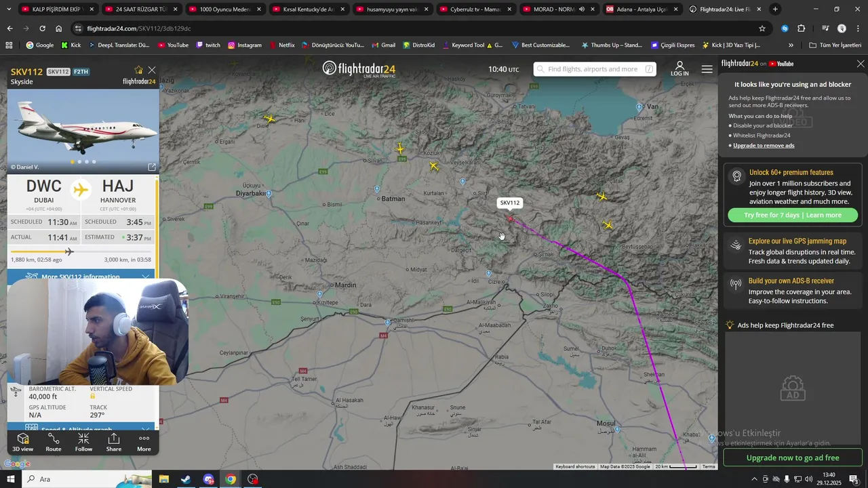Screen dimensions: 868x488
Task: Switch to the Cyberrulz tv tab
Action: [x=475, y=9]
